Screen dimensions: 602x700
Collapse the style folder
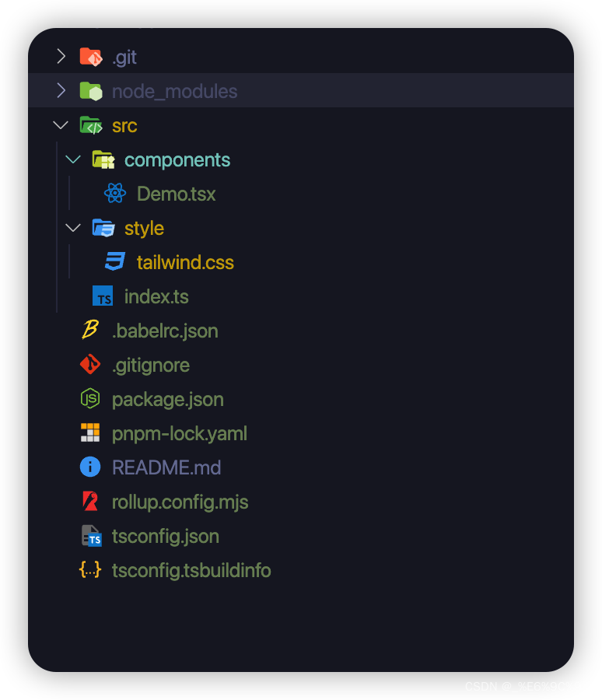73,227
